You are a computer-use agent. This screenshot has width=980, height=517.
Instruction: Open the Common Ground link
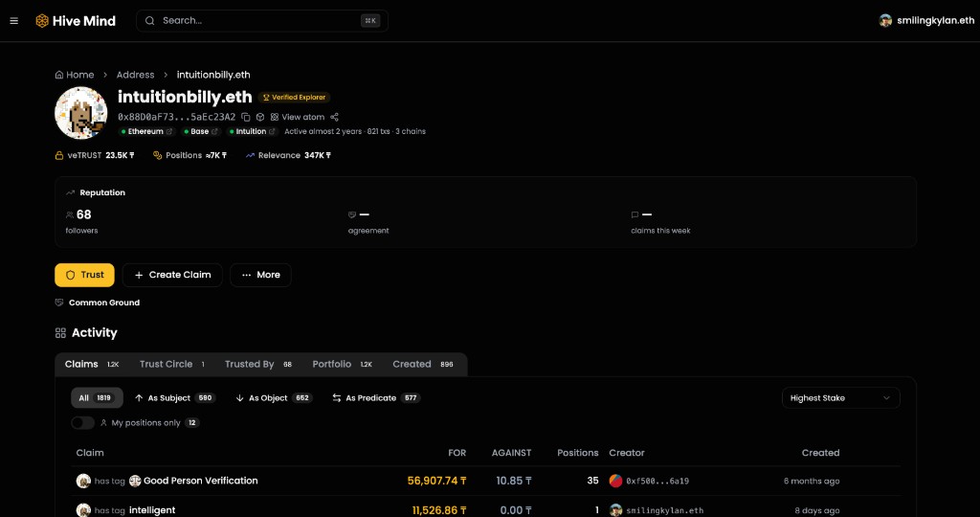pyautogui.click(x=103, y=303)
